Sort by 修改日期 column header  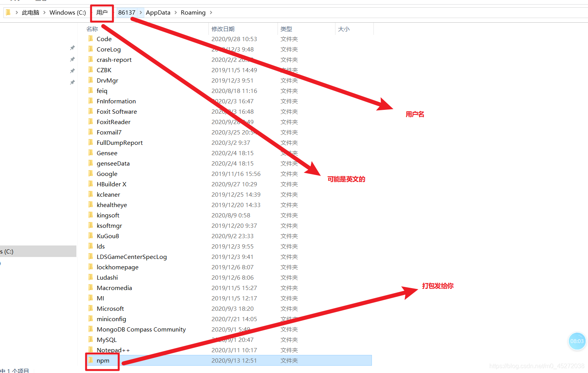coord(223,29)
